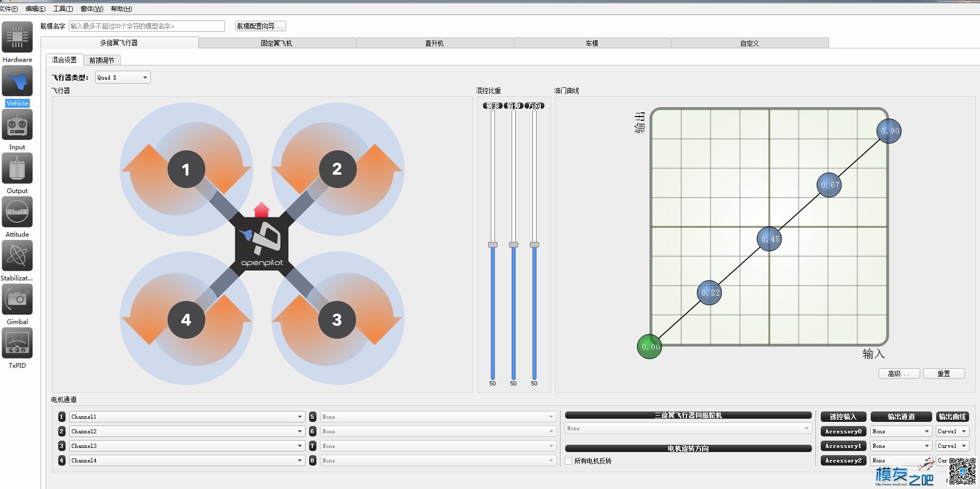980x489 pixels.
Task: Open the Attitude settings icon
Action: (x=17, y=212)
